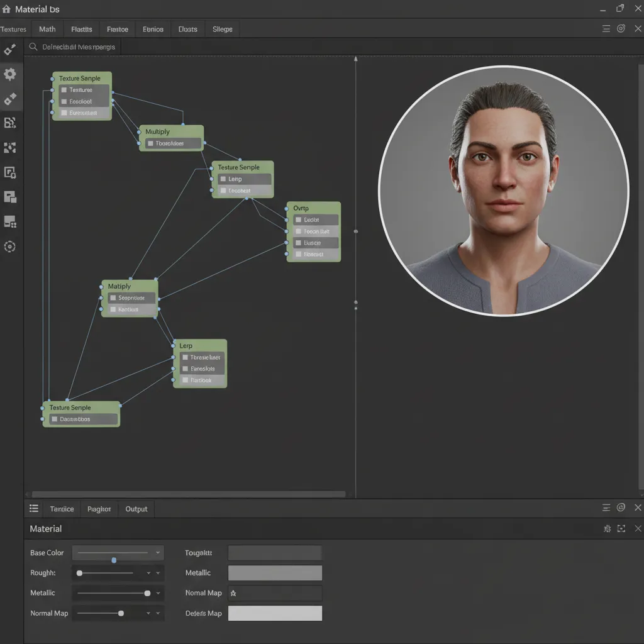Click the layers panel icon in the sidebar
This screenshot has width=644, height=644.
(x=9, y=197)
